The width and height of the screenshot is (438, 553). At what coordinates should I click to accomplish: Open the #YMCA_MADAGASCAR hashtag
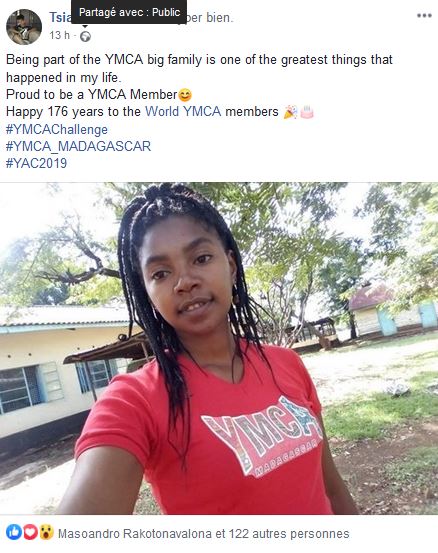pyautogui.click(x=79, y=146)
